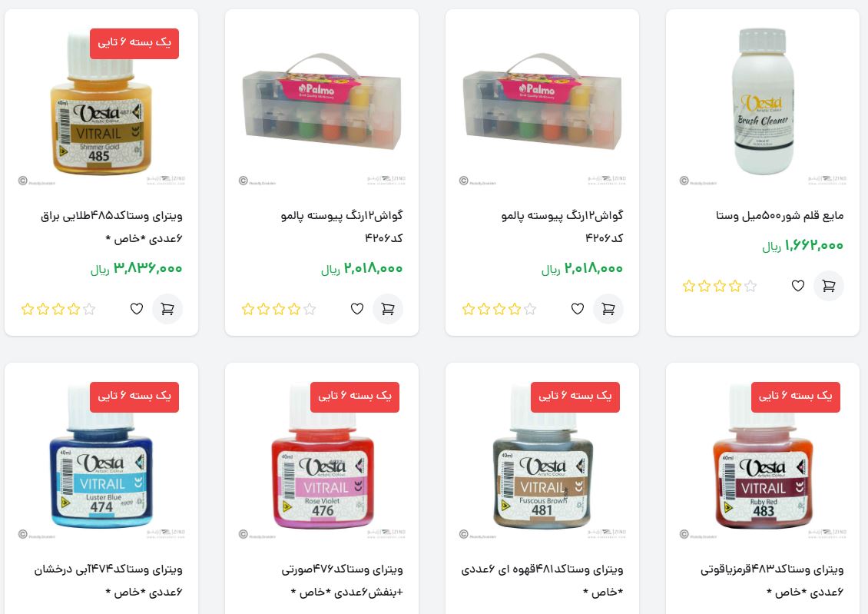The image size is (868, 614).
Task: Open the brush cleaner 500ml title link
Action: pyautogui.click(x=780, y=215)
